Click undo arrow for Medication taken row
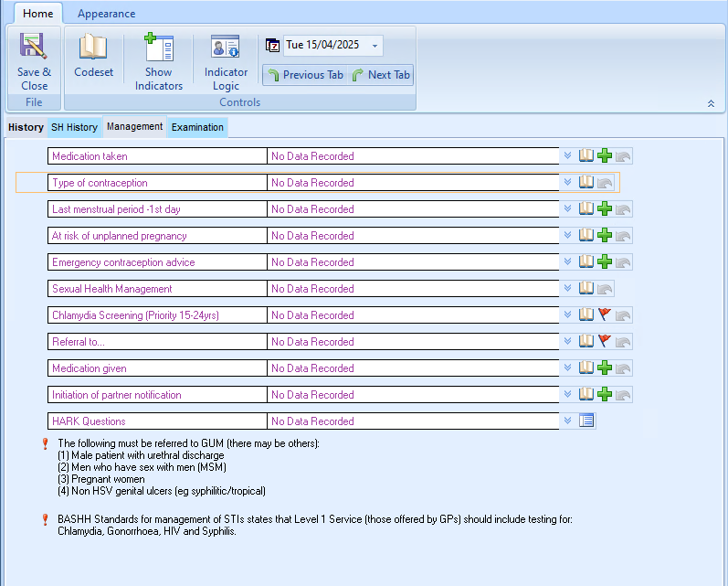This screenshot has height=586, width=728. point(623,156)
